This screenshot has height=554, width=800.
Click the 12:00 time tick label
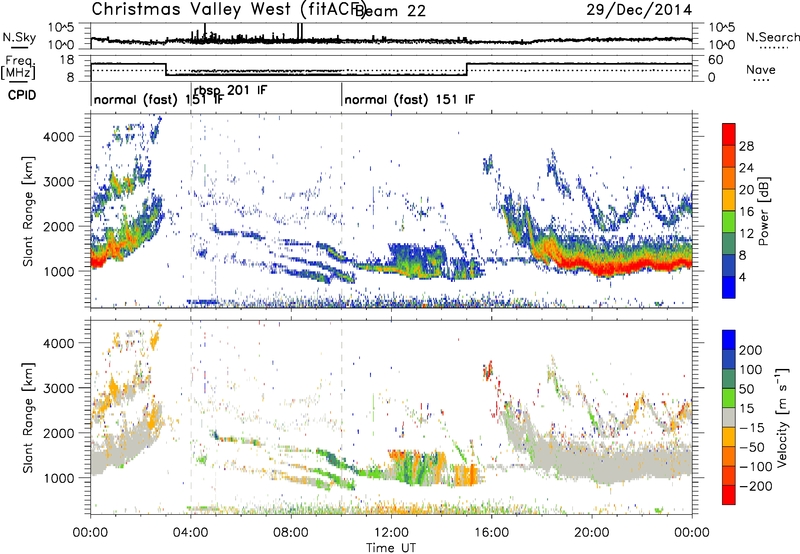point(391,533)
